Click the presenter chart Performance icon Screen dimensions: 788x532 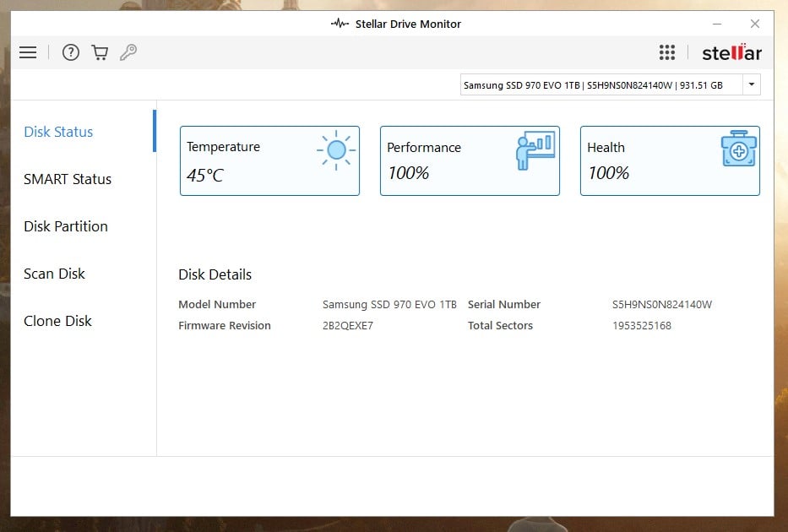(535, 150)
